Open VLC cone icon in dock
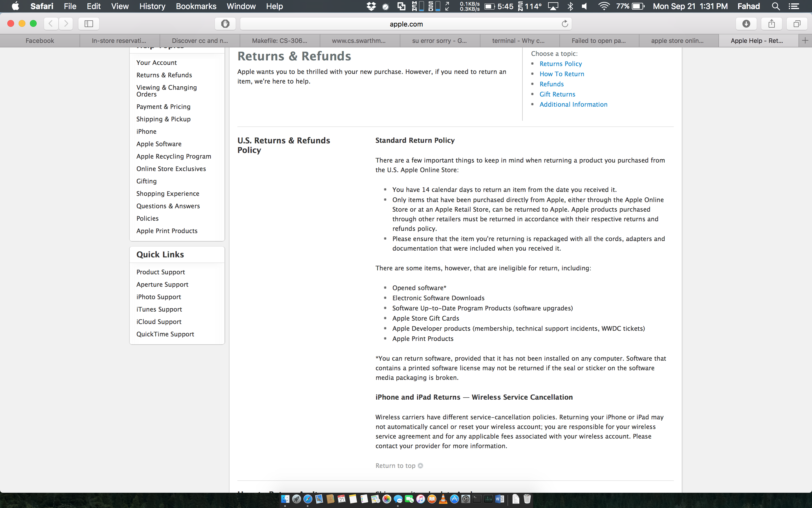This screenshot has width=812, height=508. click(443, 499)
